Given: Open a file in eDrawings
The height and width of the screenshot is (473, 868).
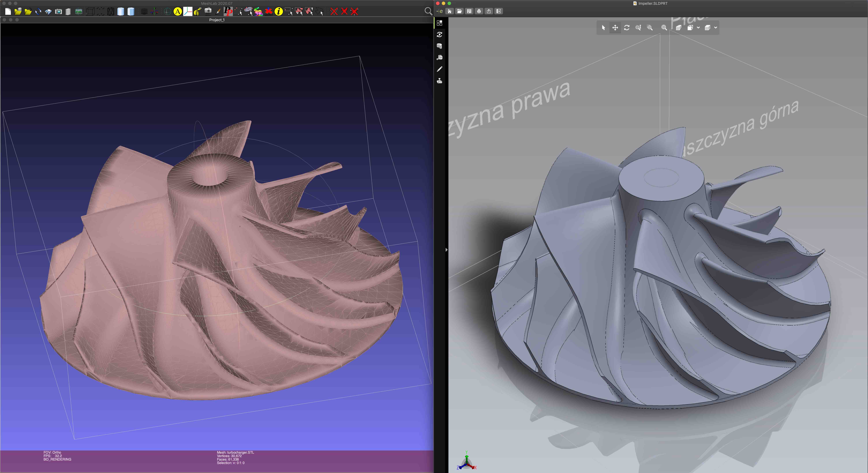Looking at the screenshot, I should [459, 11].
